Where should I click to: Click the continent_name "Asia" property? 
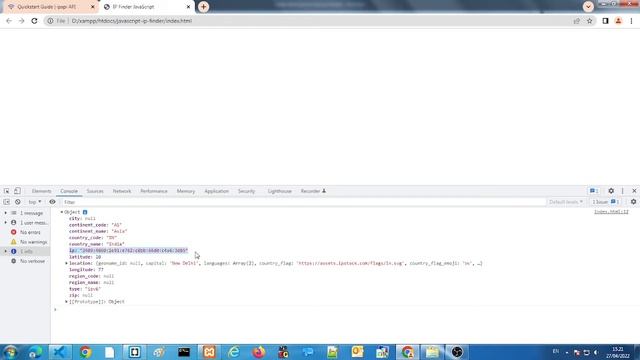(98, 231)
